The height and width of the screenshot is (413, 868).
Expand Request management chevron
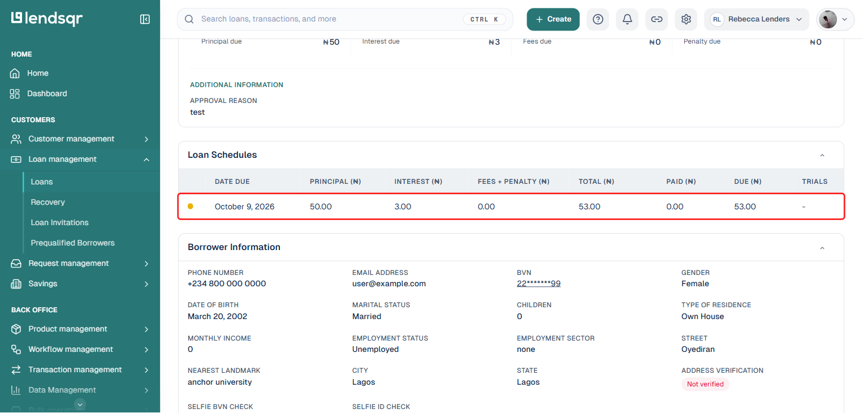point(146,264)
